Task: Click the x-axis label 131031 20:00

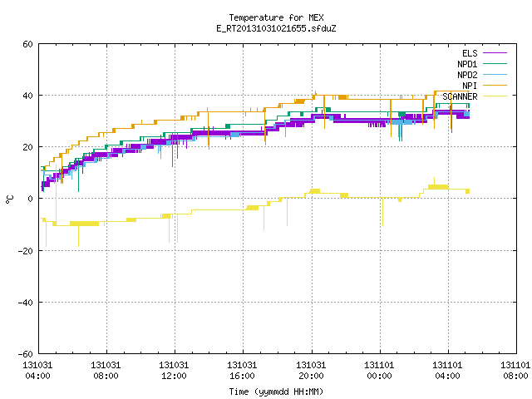Action: (x=311, y=371)
